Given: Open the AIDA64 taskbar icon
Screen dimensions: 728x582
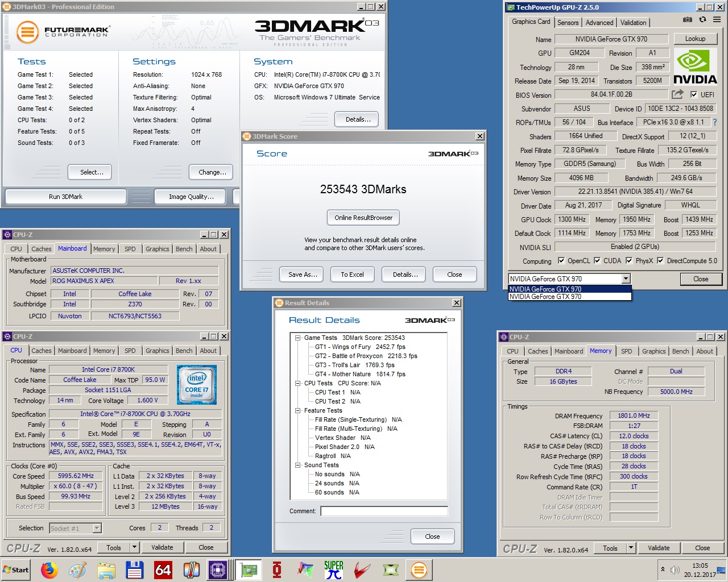Looking at the screenshot, I should coord(163,569).
